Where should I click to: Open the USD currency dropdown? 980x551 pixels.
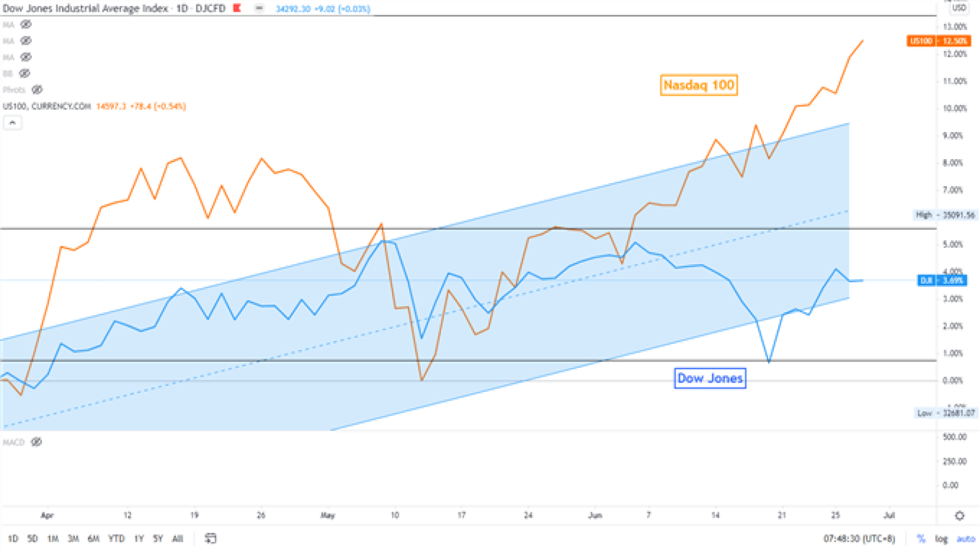point(959,8)
